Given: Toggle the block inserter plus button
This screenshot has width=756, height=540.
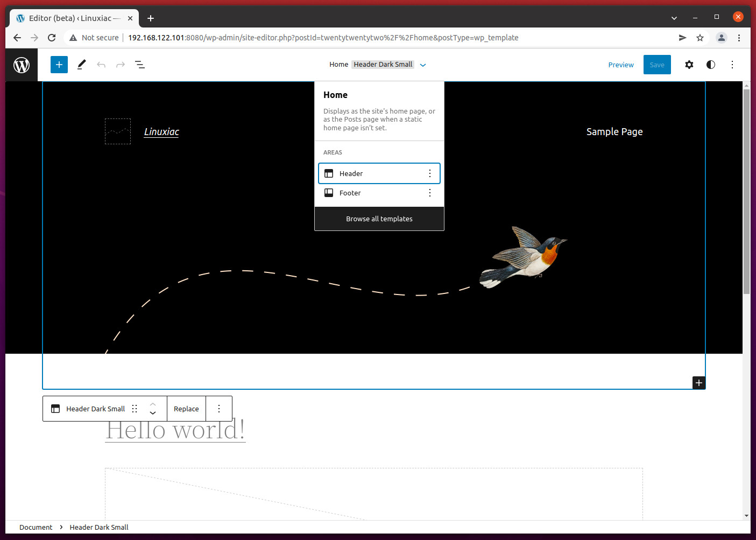Looking at the screenshot, I should (59, 65).
